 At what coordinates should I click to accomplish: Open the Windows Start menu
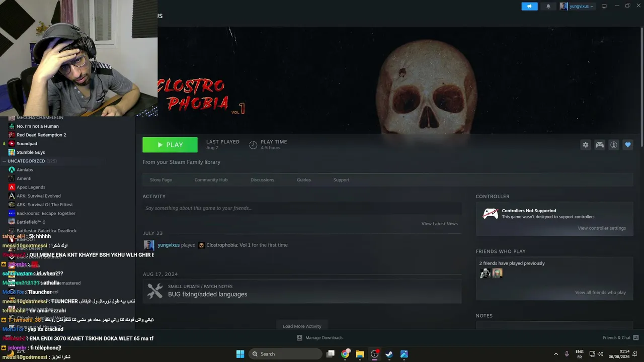[x=240, y=354]
